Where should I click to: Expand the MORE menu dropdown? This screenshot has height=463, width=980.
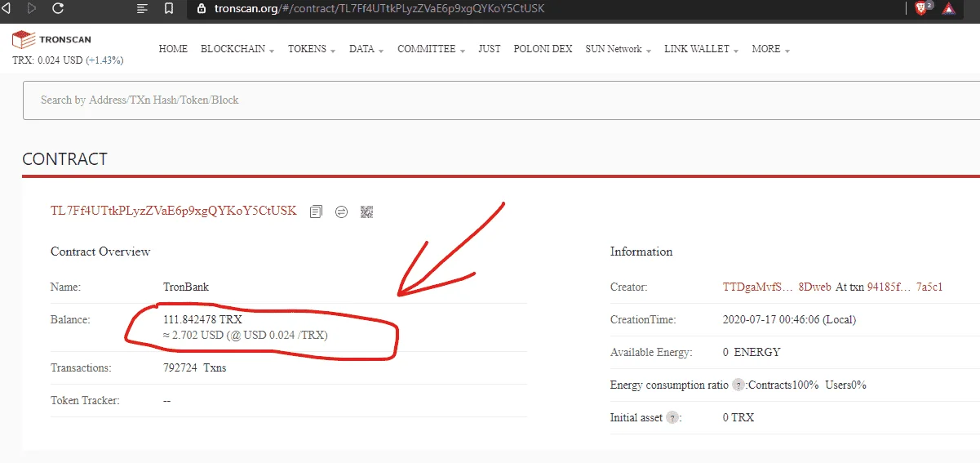770,49
